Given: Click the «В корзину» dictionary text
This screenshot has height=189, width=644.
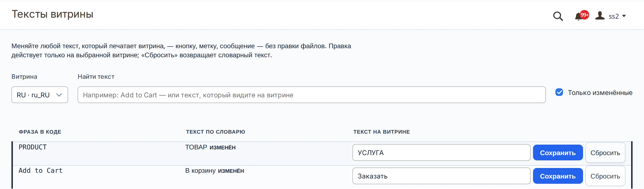Looking at the screenshot, I should point(200,171).
